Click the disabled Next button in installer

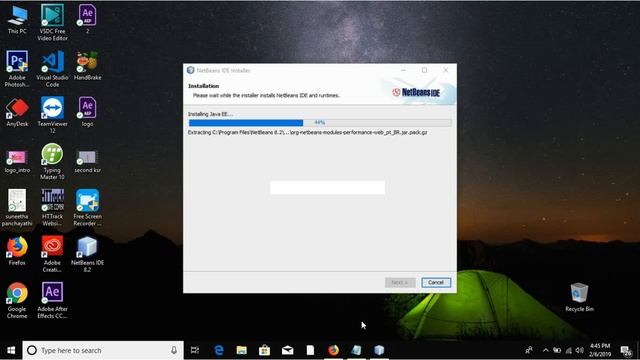pos(400,282)
